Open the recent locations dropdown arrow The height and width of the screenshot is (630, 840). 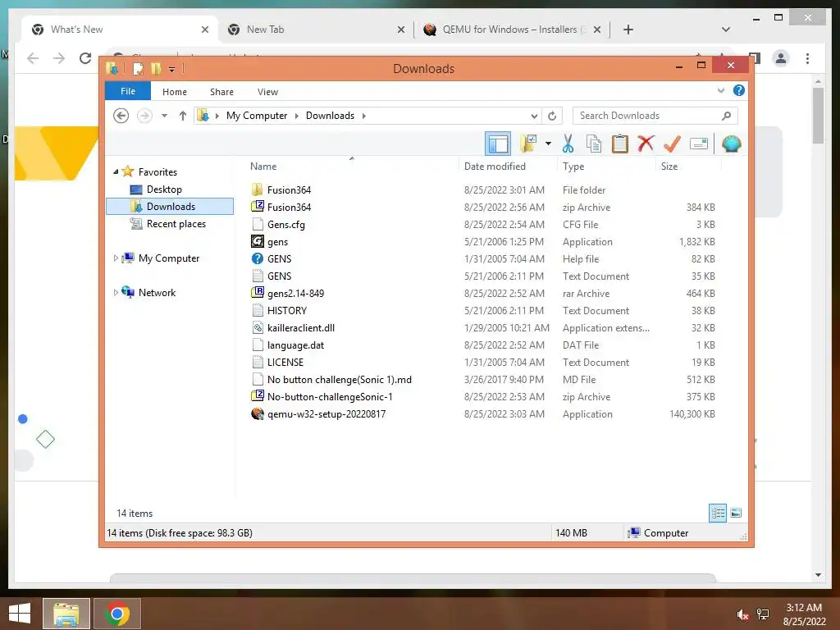[x=164, y=116]
